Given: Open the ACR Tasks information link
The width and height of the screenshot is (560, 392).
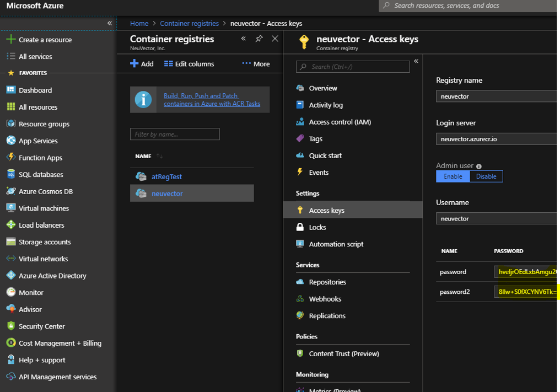Looking at the screenshot, I should (212, 100).
